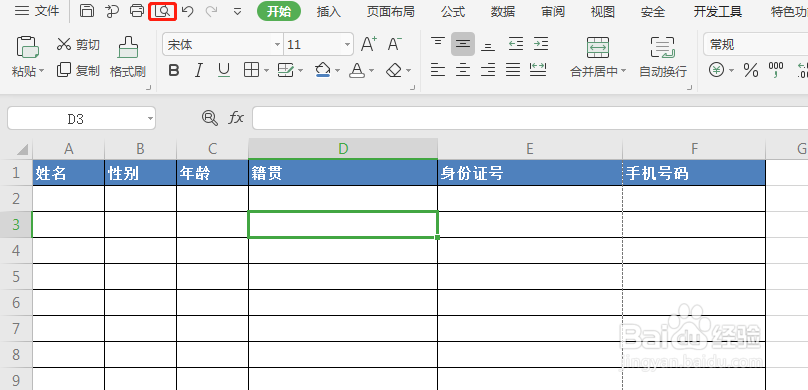
Task: Click the justify alignment icon
Action: click(x=513, y=70)
